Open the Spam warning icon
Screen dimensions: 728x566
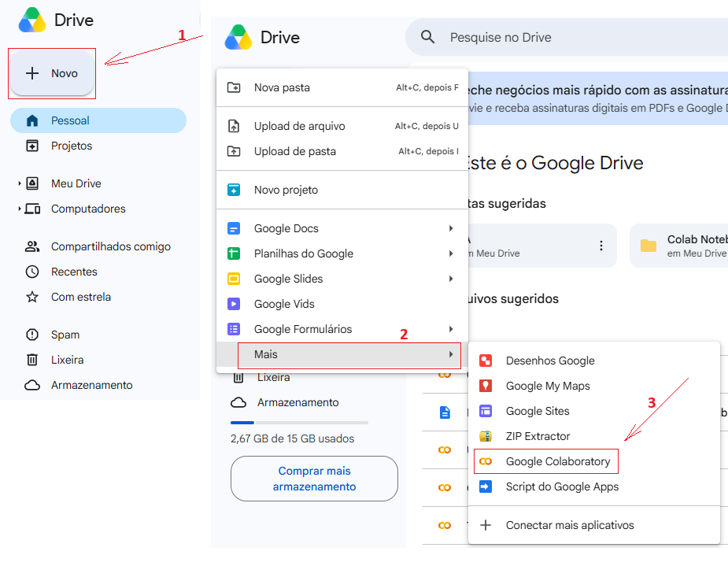coord(32,335)
